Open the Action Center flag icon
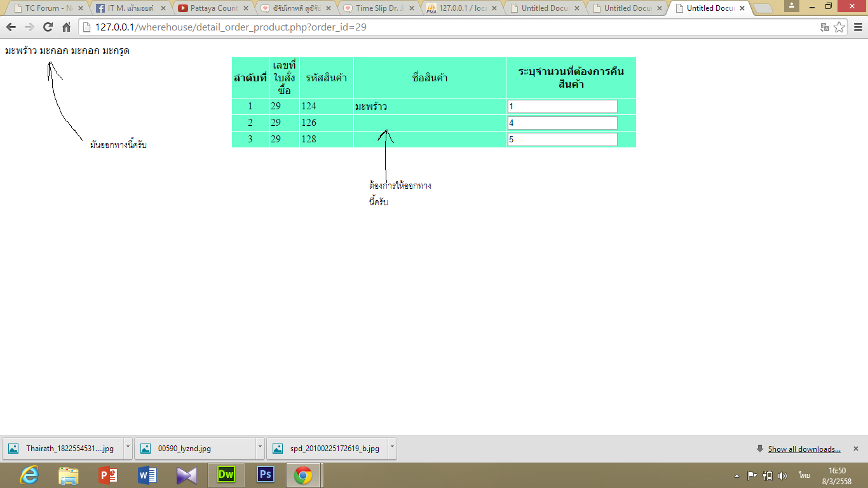Screen dimensions: 868x488 pyautogui.click(x=752, y=475)
